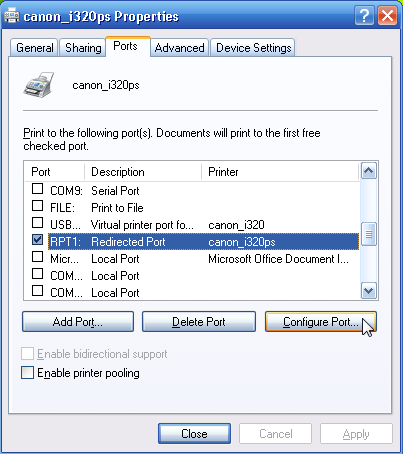The image size is (403, 454).
Task: Select the Redirected Port description
Action: [x=128, y=242]
